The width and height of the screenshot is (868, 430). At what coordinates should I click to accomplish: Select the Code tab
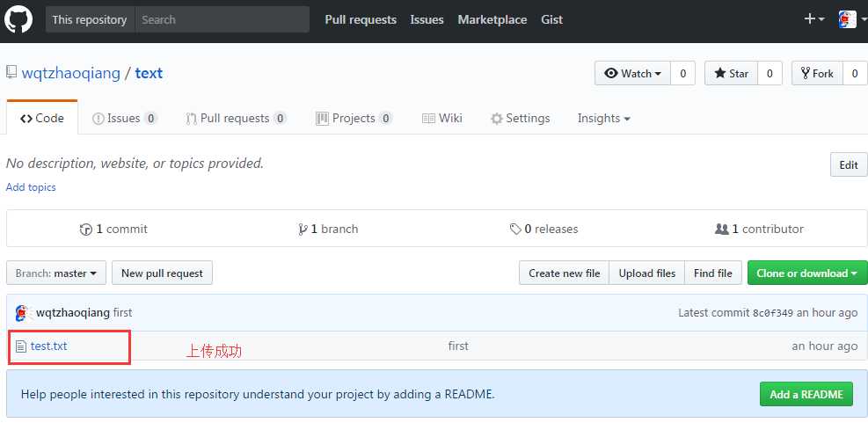[x=42, y=118]
